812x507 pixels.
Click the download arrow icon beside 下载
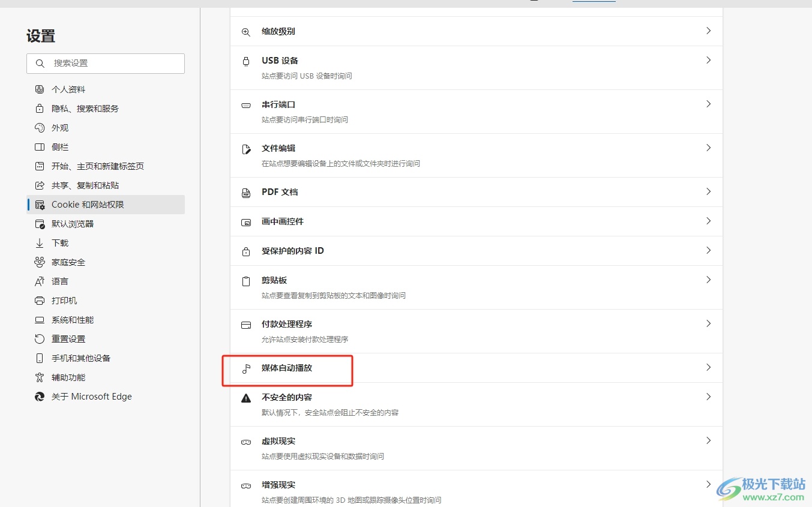tap(40, 243)
